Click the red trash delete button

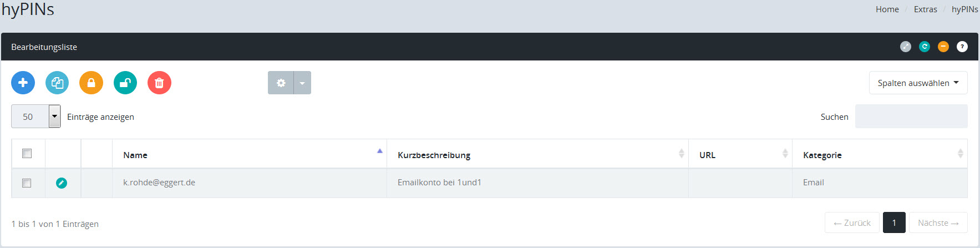point(159,83)
